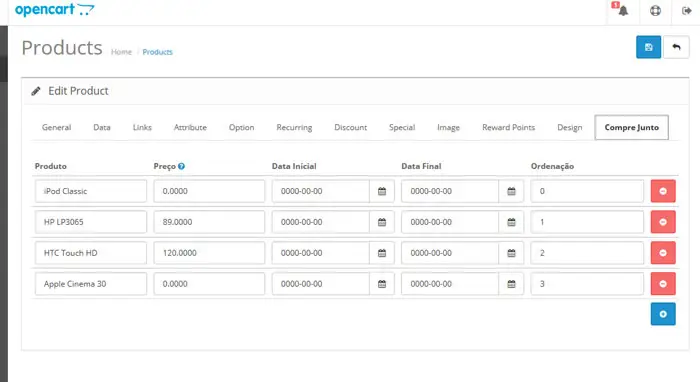700x382 pixels.
Task: Click the logout icon in header
Action: click(x=687, y=10)
